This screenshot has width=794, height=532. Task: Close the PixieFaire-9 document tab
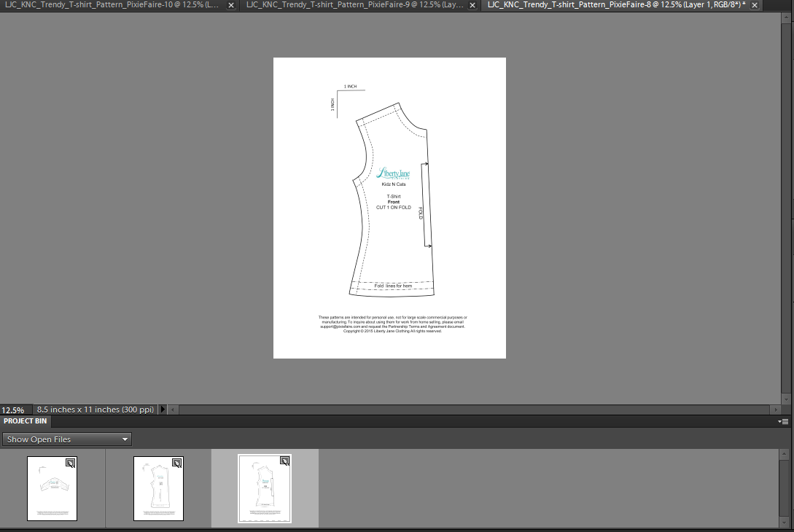472,5
